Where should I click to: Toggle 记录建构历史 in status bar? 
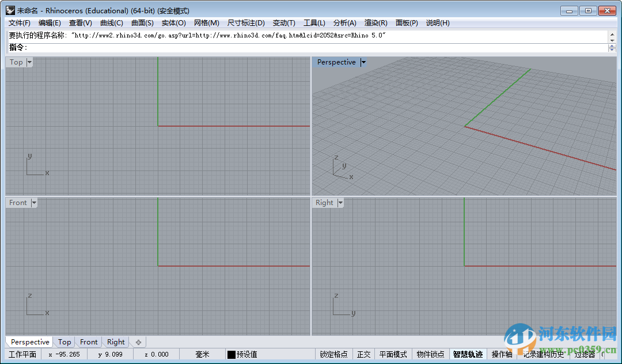tap(543, 354)
